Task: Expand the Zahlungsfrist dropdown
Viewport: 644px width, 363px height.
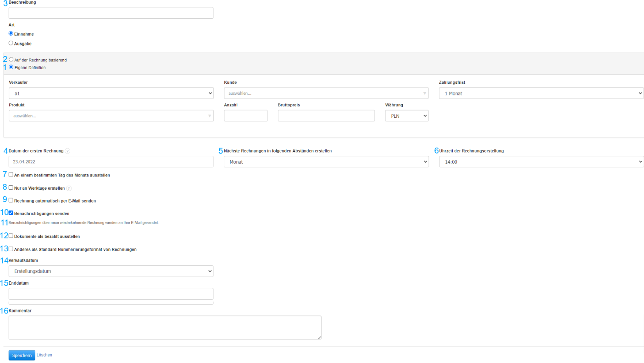Action: coord(541,93)
